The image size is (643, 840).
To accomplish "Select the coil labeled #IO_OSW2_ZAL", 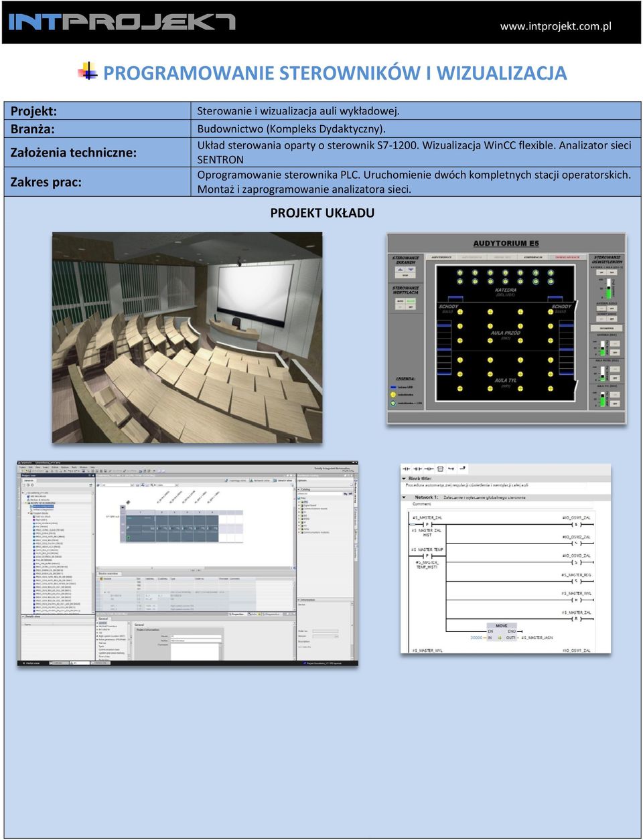I will 576,543.
